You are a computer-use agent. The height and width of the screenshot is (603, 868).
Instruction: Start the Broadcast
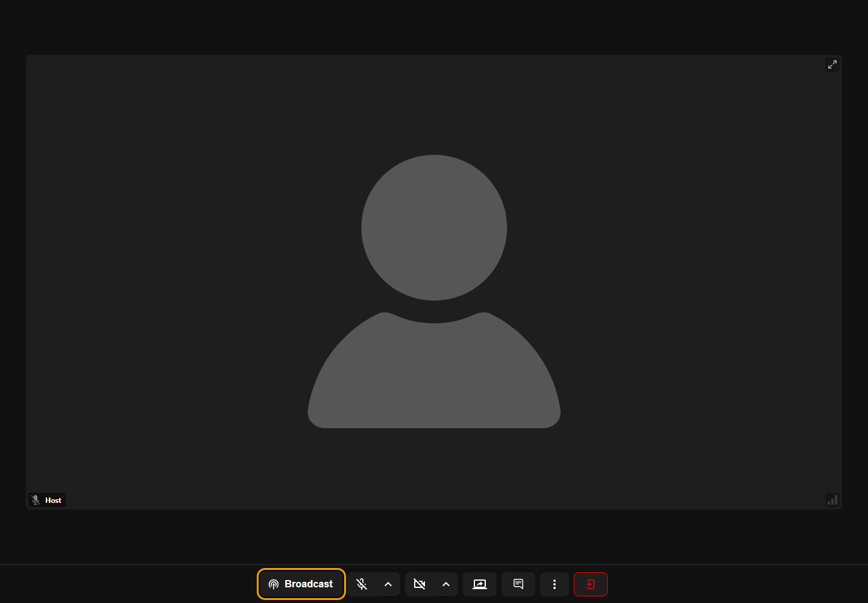(301, 584)
